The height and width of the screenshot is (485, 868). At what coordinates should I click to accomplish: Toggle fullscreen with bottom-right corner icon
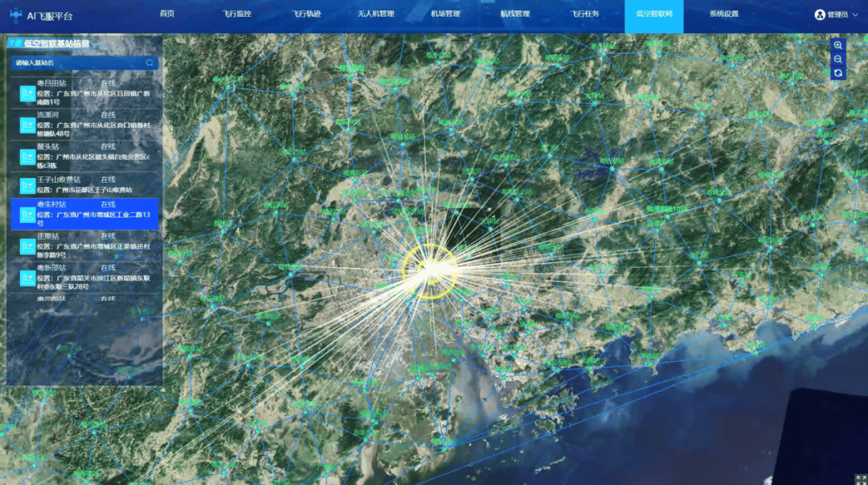861,479
